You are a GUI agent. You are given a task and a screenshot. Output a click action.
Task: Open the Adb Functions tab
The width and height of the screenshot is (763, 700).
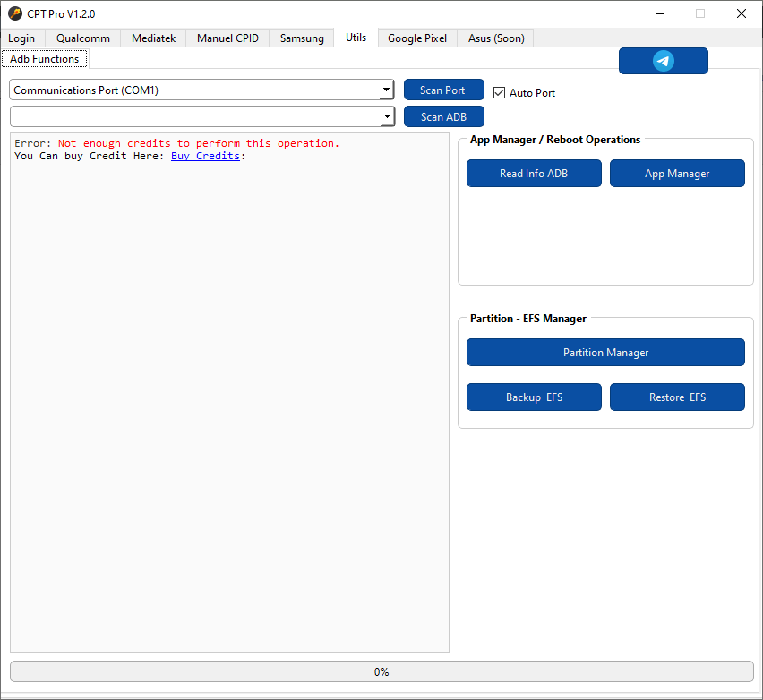click(44, 58)
